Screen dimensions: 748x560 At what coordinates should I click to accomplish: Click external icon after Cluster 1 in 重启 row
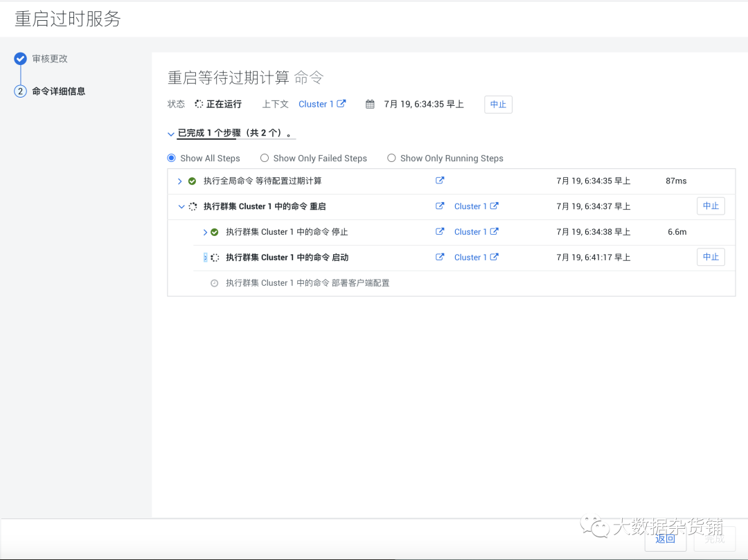pos(495,206)
